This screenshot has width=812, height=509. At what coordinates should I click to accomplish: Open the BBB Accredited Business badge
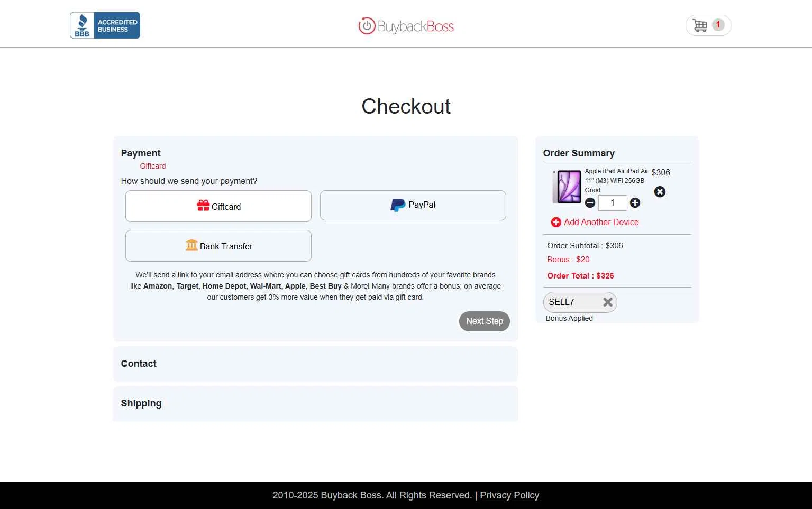[105, 25]
